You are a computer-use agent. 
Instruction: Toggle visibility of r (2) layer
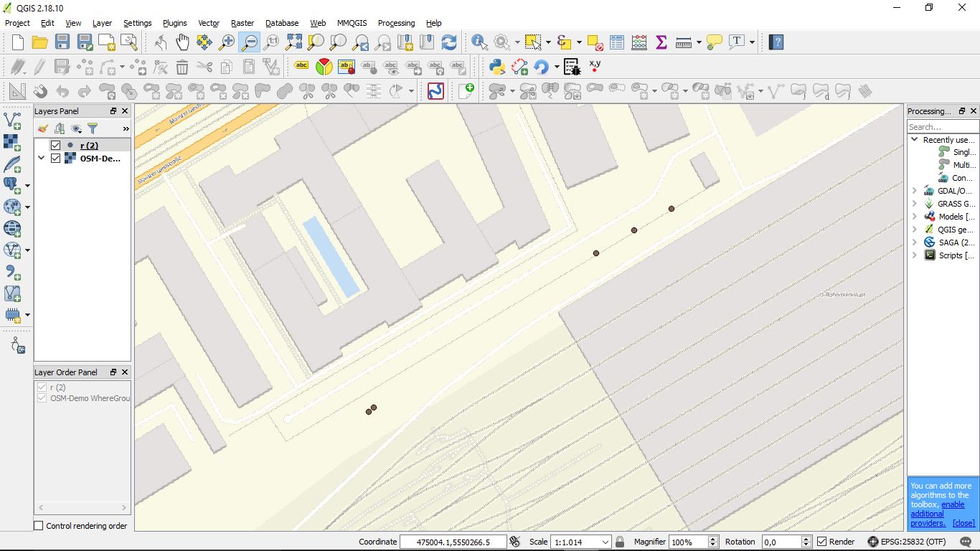[55, 146]
